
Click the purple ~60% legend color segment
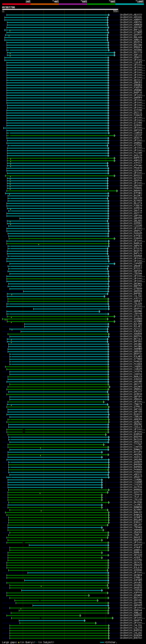(73, 4)
